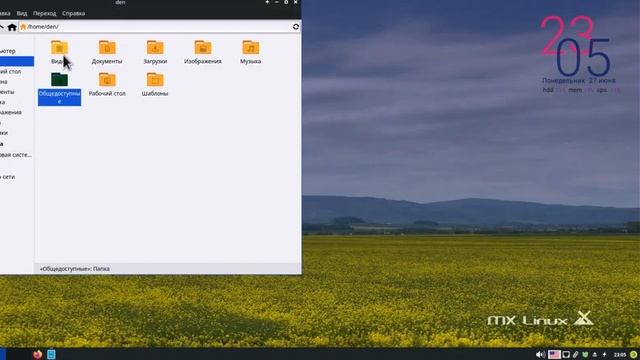Screen dimensions: 640x360
Task: Select the sidebar entry ending in 'ий стол'
Action: click(11, 71)
